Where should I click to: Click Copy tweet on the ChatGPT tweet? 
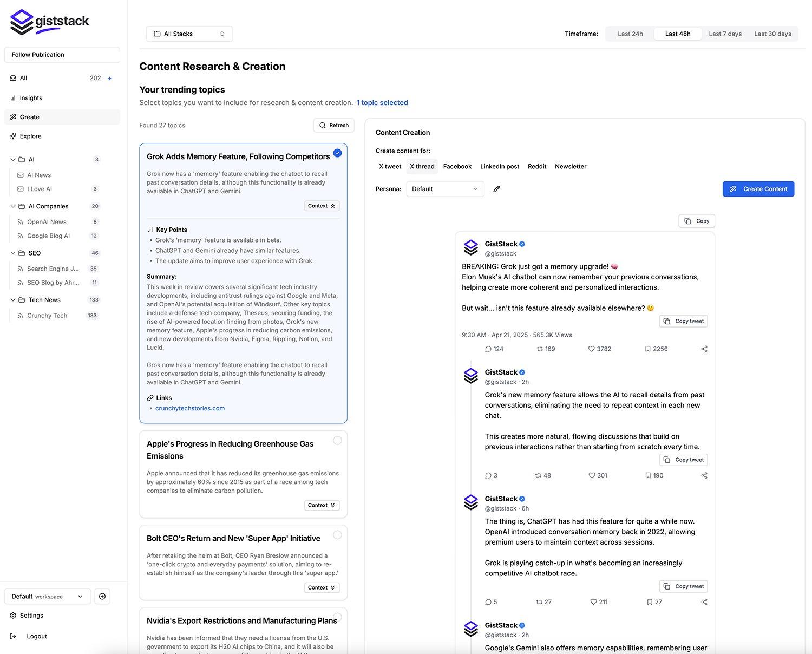point(684,586)
